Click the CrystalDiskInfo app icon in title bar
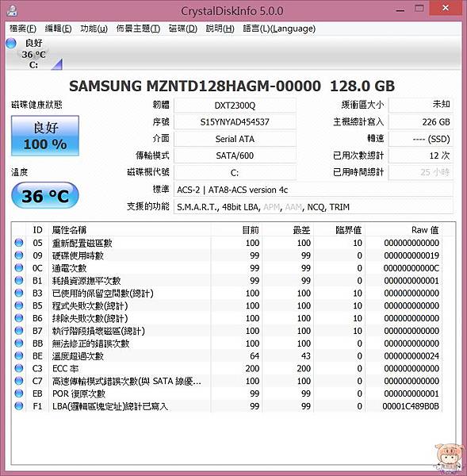This screenshot has width=467, height=476. pyautogui.click(x=12, y=10)
